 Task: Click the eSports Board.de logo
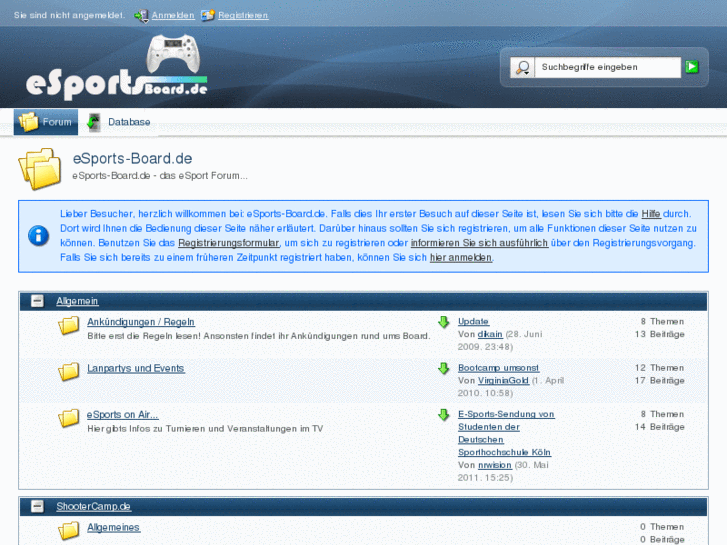(x=117, y=67)
